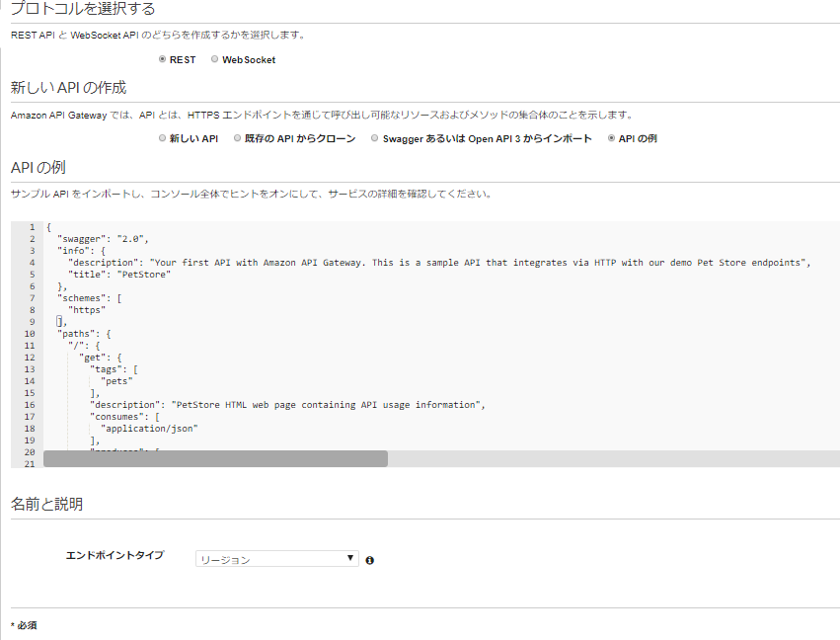
Task: Click the "application/json" value in code
Action: point(149,429)
